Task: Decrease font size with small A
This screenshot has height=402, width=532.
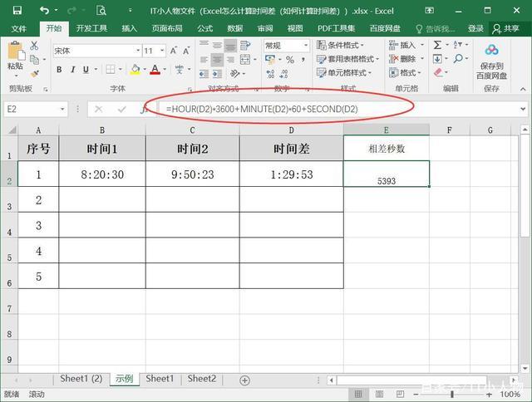Action: pyautogui.click(x=186, y=51)
